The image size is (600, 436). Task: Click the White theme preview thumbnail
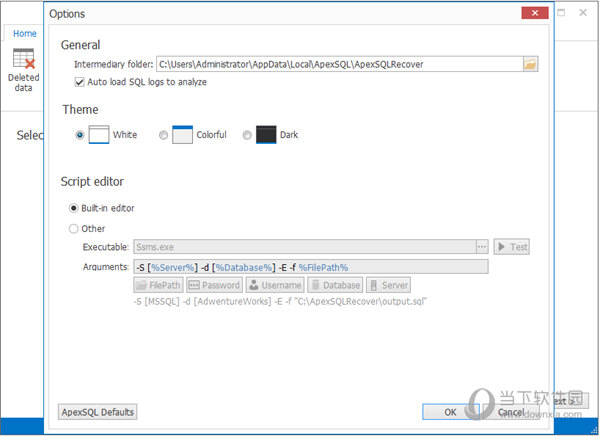tap(99, 135)
